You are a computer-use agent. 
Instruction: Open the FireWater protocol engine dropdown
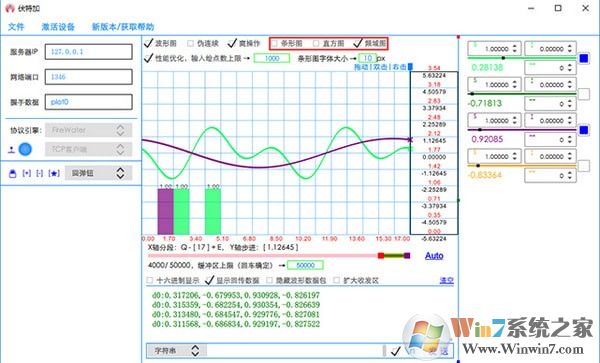88,130
